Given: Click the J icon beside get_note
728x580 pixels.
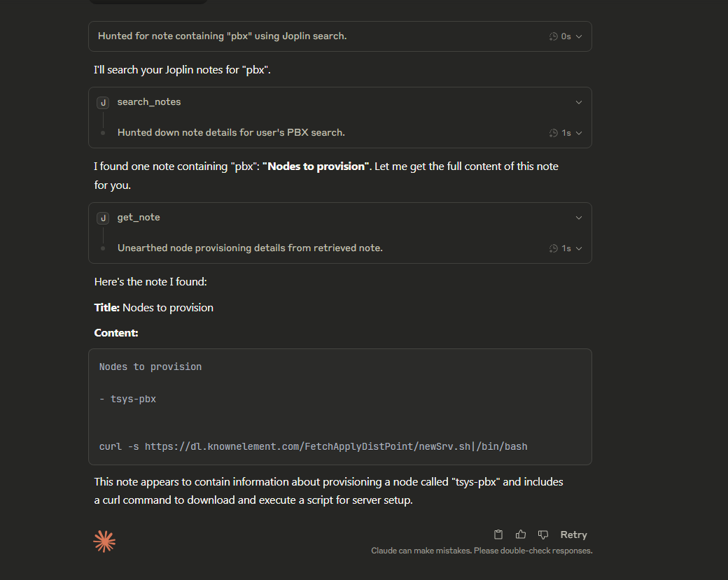Looking at the screenshot, I should point(103,218).
